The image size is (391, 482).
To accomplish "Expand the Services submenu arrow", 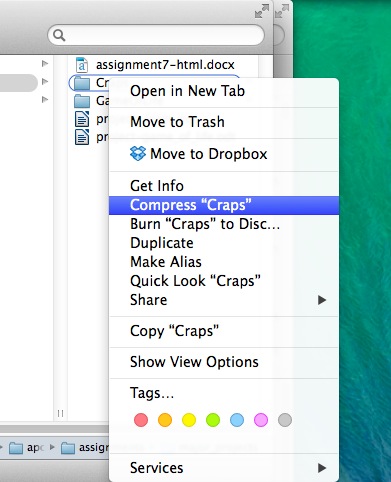I will [x=322, y=468].
